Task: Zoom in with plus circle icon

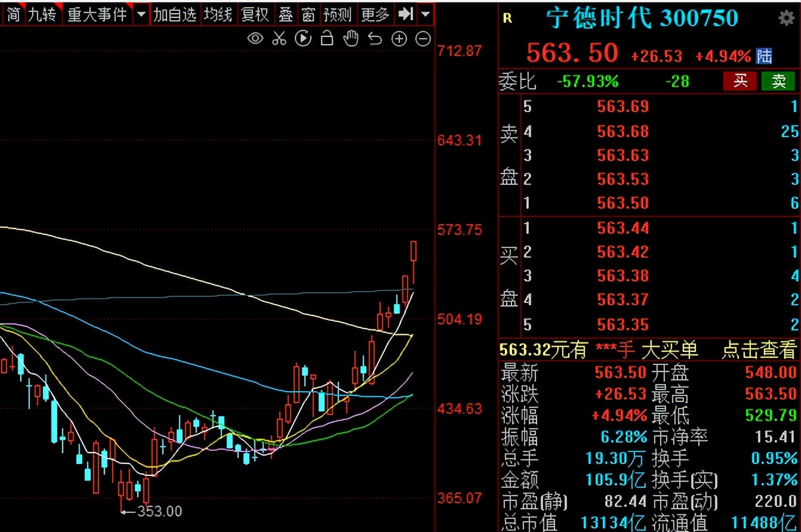Action: point(399,39)
